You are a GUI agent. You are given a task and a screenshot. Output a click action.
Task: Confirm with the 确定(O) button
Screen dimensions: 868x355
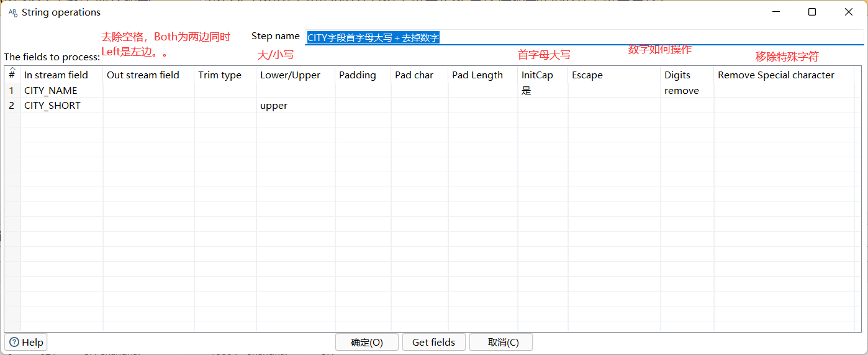[367, 342]
